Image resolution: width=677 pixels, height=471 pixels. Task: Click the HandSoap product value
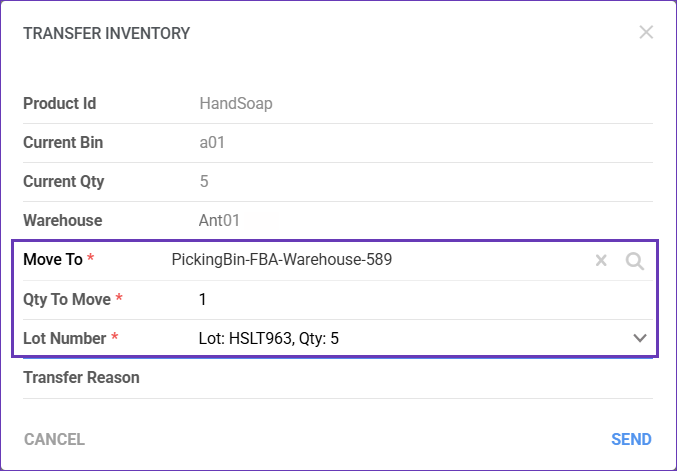tap(236, 103)
